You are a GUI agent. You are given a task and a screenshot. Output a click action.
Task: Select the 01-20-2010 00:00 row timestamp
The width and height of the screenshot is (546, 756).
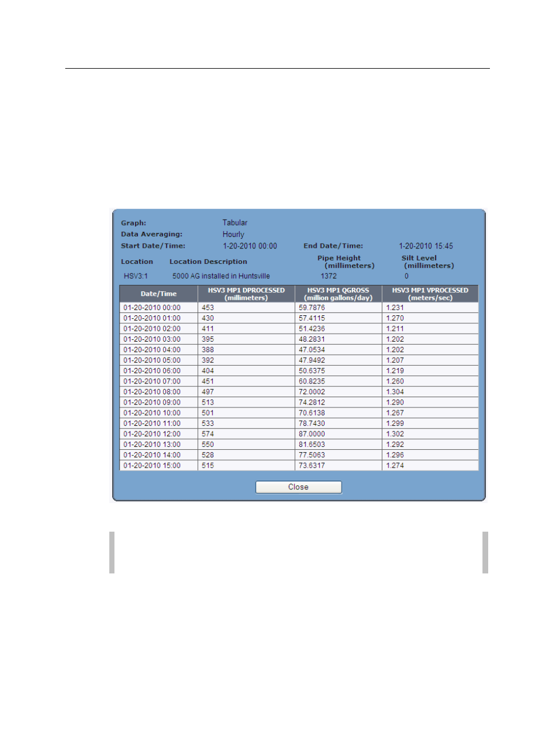click(x=152, y=308)
